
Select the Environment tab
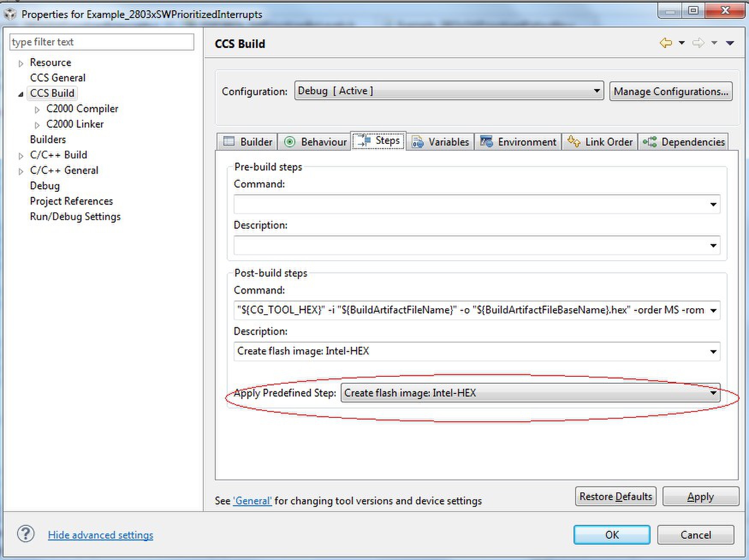pyautogui.click(x=518, y=142)
